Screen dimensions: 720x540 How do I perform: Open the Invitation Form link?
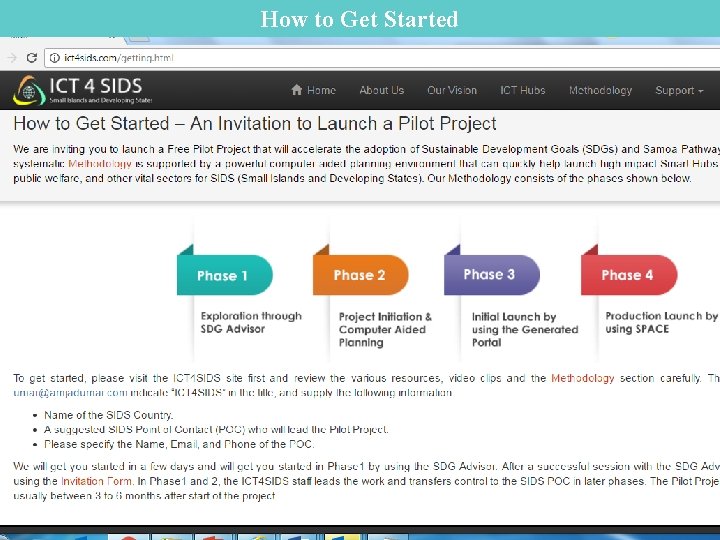pyautogui.click(x=97, y=481)
